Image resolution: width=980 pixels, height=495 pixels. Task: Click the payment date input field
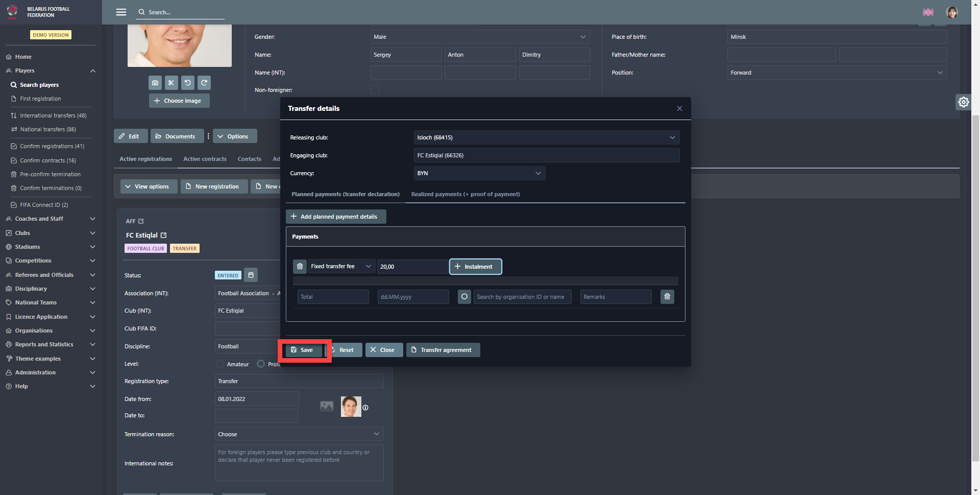[413, 297]
